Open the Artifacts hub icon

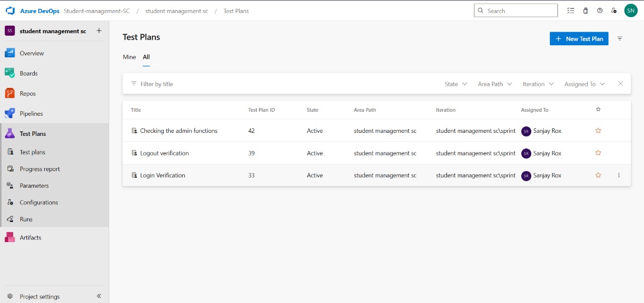tap(10, 238)
